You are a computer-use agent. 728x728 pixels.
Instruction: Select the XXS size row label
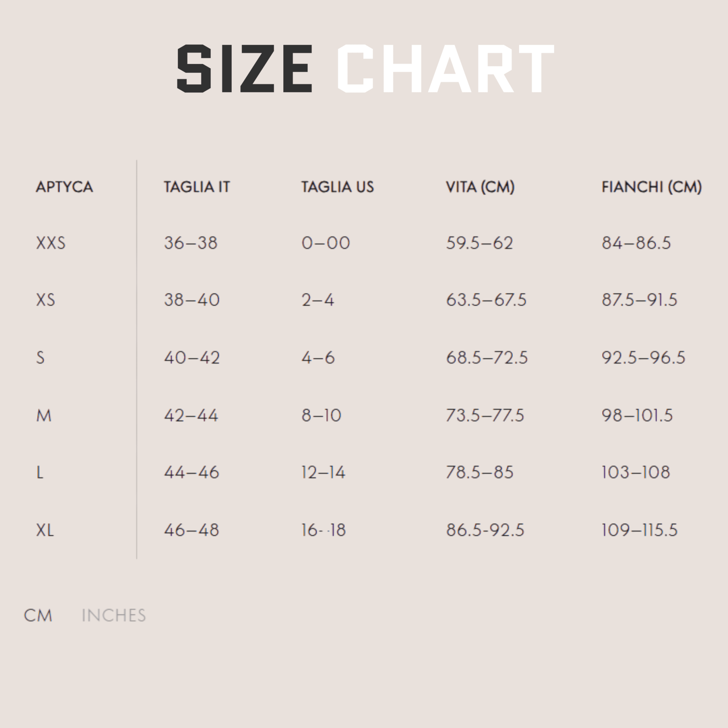coord(51,243)
